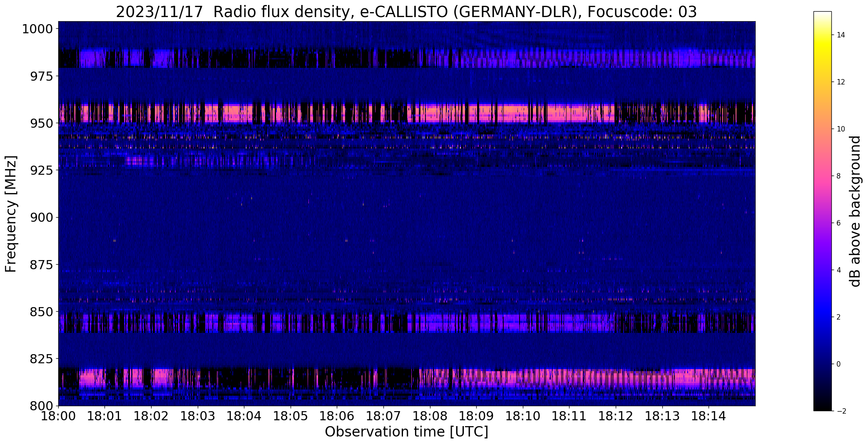The image size is (868, 444).
Task: Click the 18:13 time tick label
Action: click(662, 416)
